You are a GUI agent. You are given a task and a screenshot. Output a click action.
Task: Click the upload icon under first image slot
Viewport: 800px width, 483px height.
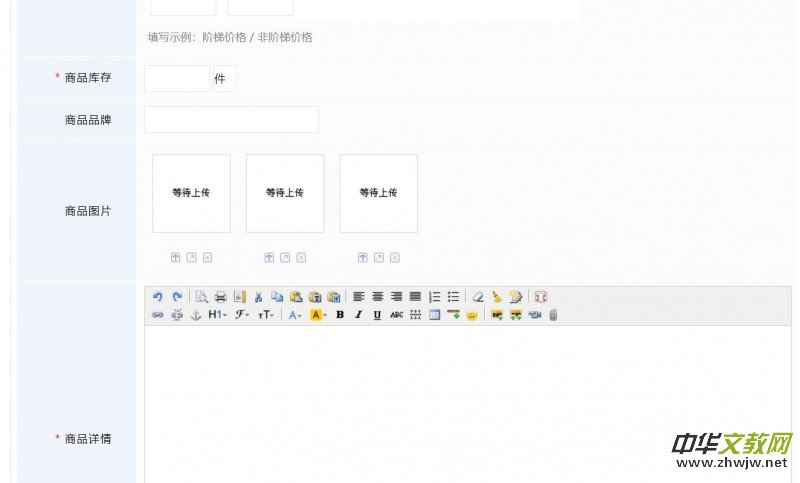[x=176, y=258]
